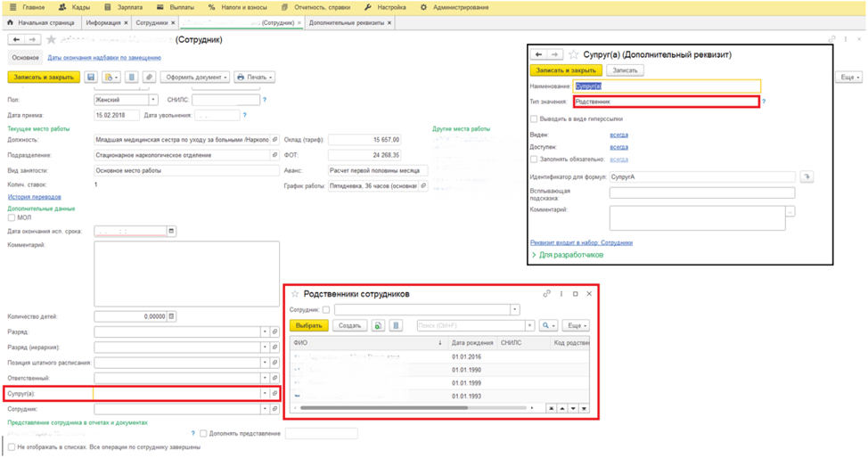This screenshot has height=458, width=868.
Task: Check Сотрудник filter checkbox in Родственники window
Action: pos(325,309)
